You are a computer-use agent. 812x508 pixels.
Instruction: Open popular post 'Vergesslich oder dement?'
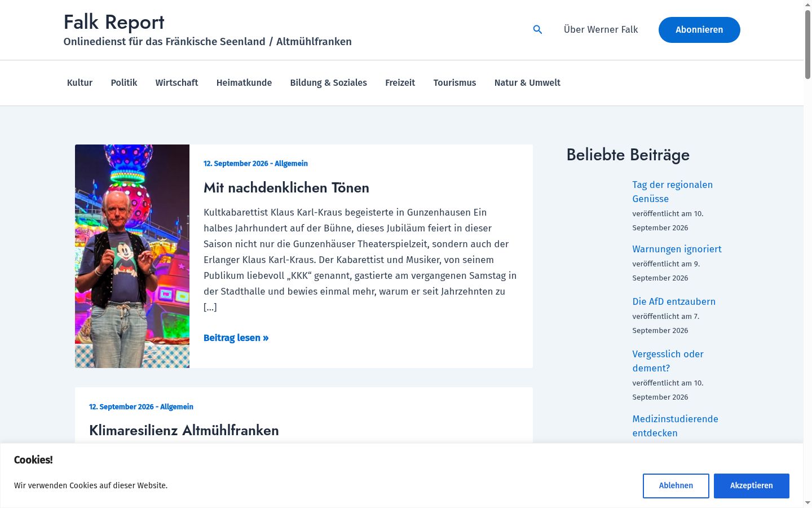click(x=668, y=361)
